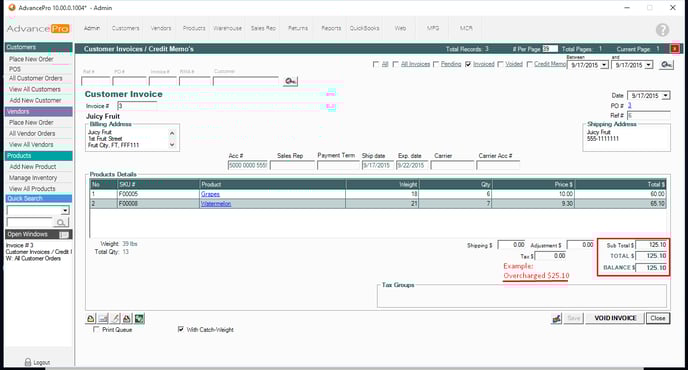688x370 pixels.
Task: Open the Reports menu
Action: click(x=331, y=28)
